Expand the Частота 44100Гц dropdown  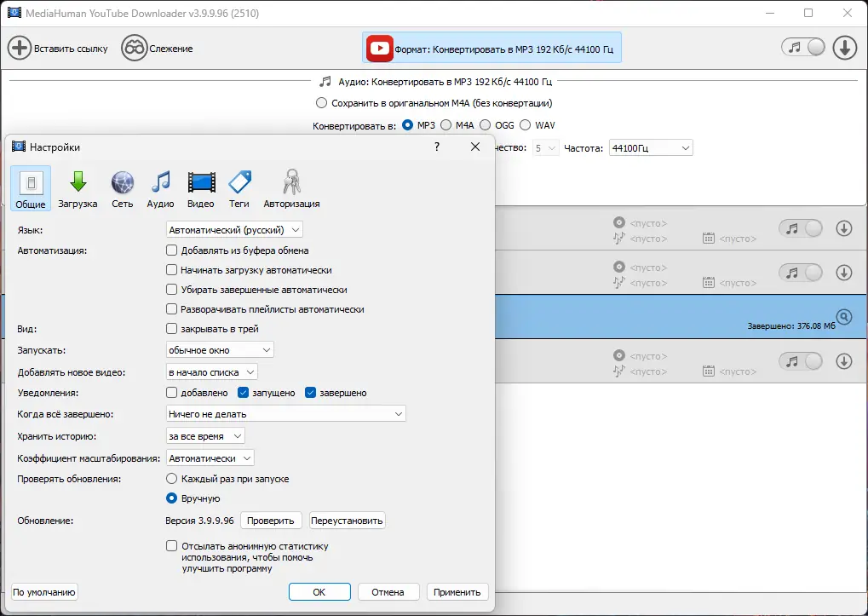[651, 147]
